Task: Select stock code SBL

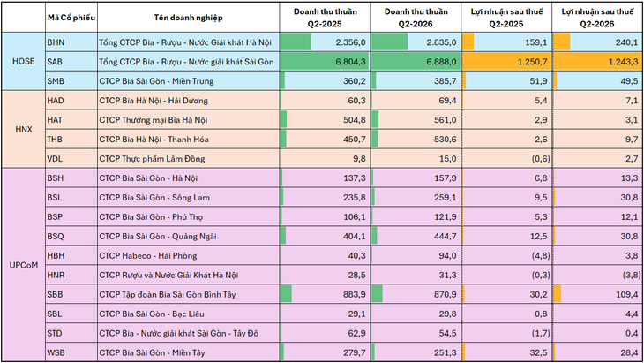Action: coord(55,314)
